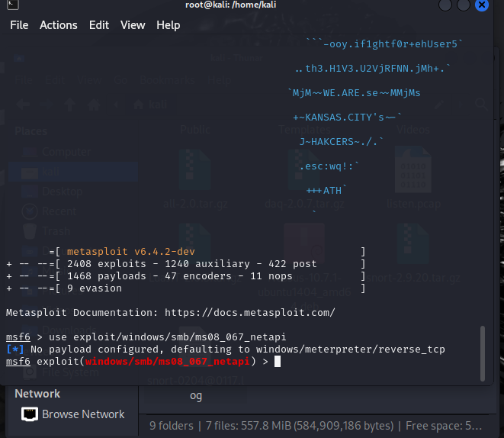
Task: Click the terminal icon in title bar
Action: pyautogui.click(x=13, y=5)
